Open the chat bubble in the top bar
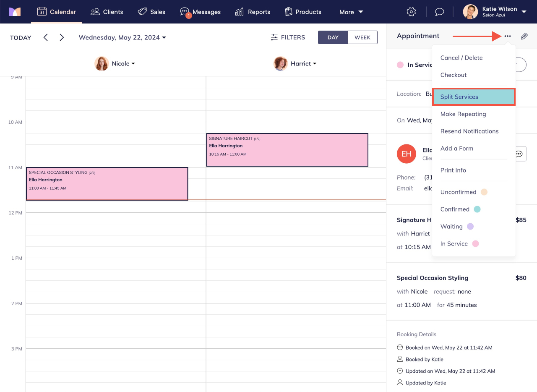This screenshot has width=537, height=392. tap(439, 11)
